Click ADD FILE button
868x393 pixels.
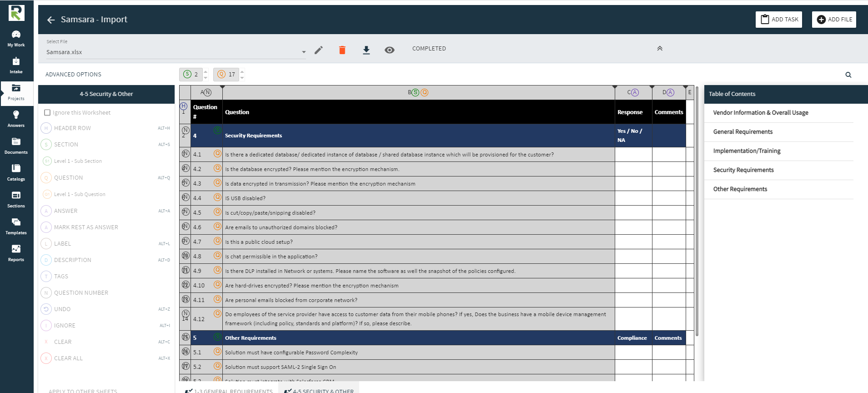[834, 20]
